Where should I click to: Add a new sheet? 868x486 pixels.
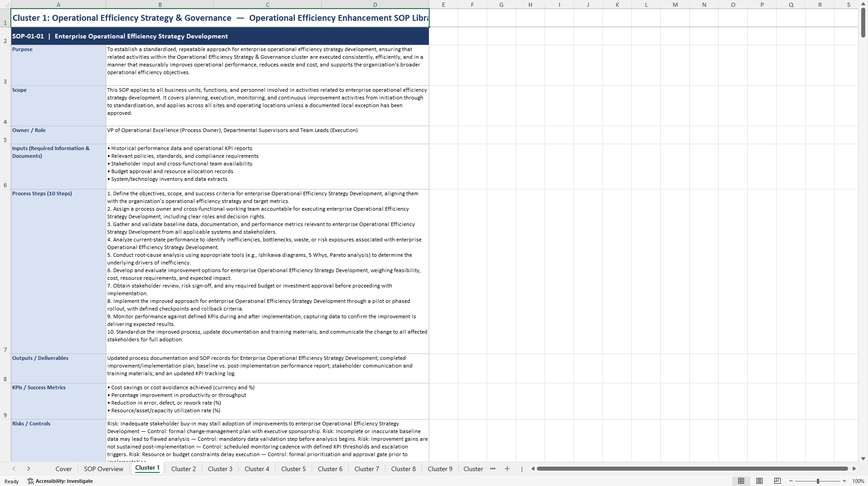[507, 469]
